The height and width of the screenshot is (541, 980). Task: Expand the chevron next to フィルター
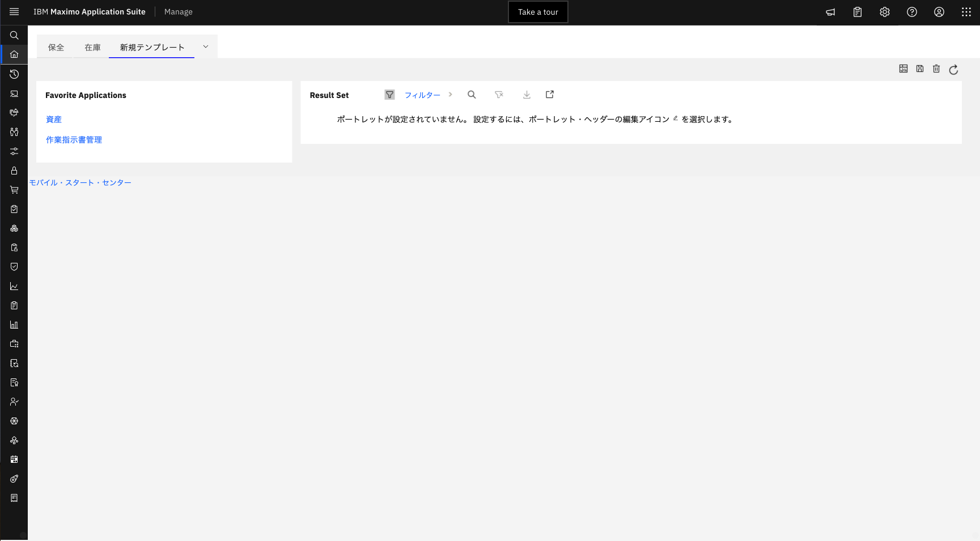pos(451,95)
